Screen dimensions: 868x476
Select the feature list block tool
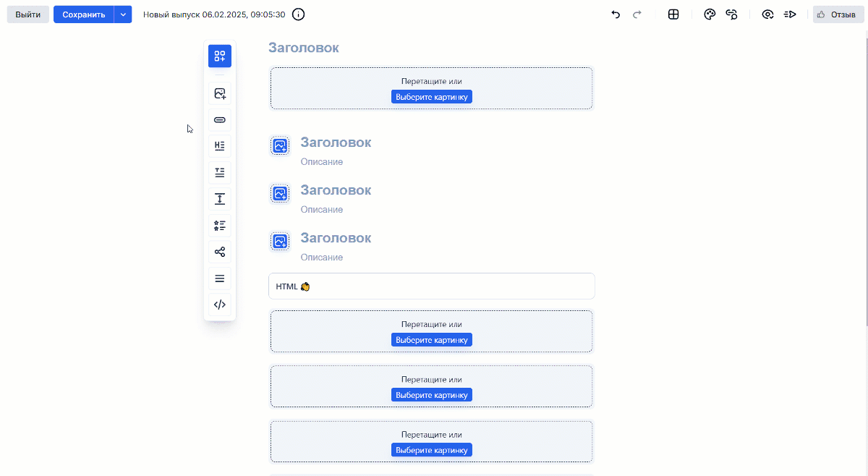point(220,226)
